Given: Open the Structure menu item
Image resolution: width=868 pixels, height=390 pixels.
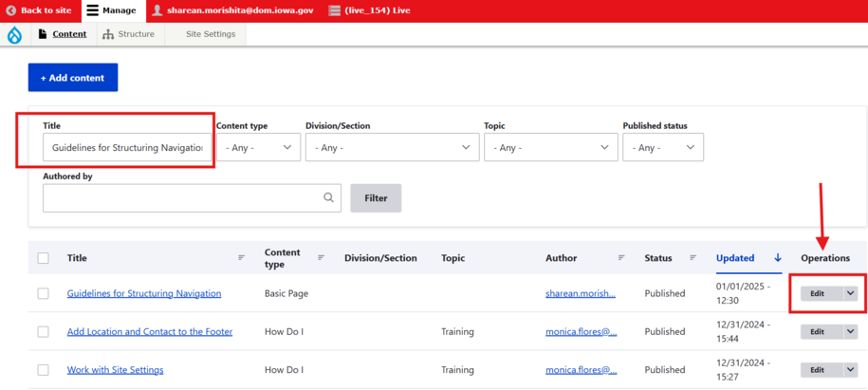Looking at the screenshot, I should tap(129, 34).
